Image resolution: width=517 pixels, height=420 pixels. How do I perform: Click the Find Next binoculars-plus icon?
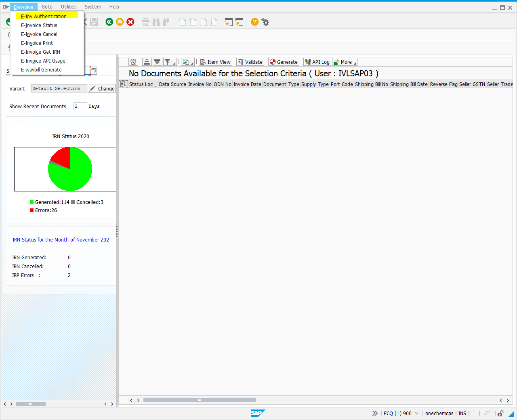point(166,22)
